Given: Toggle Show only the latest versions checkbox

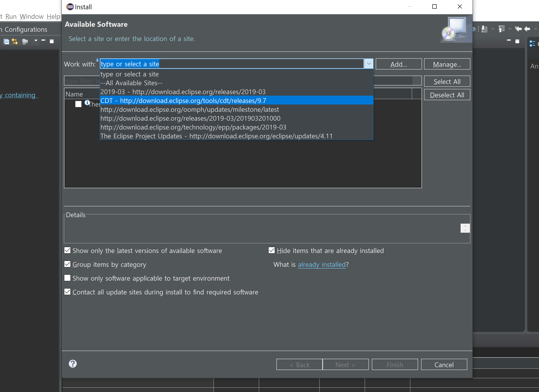Looking at the screenshot, I should (x=68, y=250).
